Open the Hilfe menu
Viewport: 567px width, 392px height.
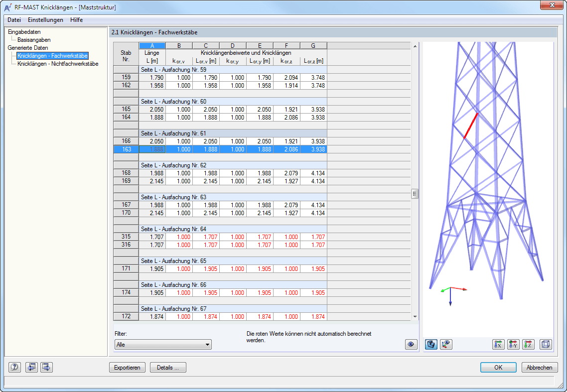[76, 20]
